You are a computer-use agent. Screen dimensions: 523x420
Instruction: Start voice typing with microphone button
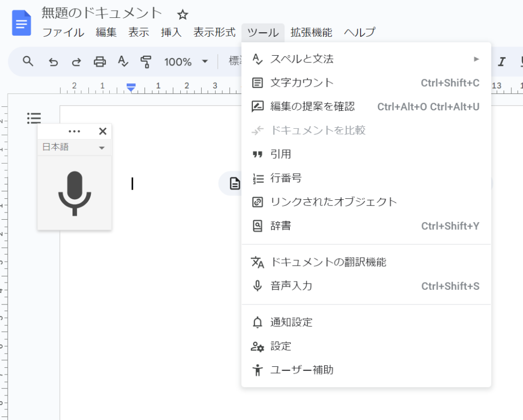tap(75, 193)
